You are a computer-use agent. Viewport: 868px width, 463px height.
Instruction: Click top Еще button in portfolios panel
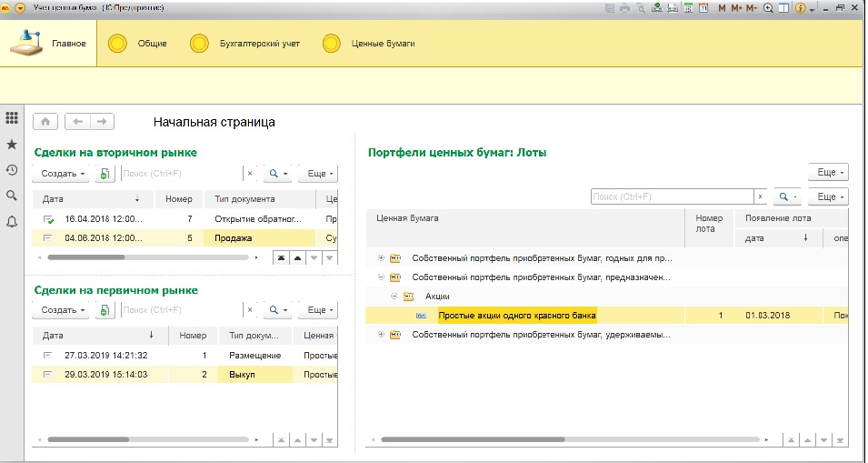coord(828,172)
